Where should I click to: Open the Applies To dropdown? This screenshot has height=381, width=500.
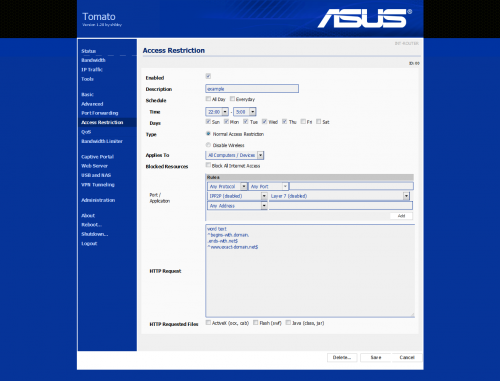pyautogui.click(x=235, y=155)
